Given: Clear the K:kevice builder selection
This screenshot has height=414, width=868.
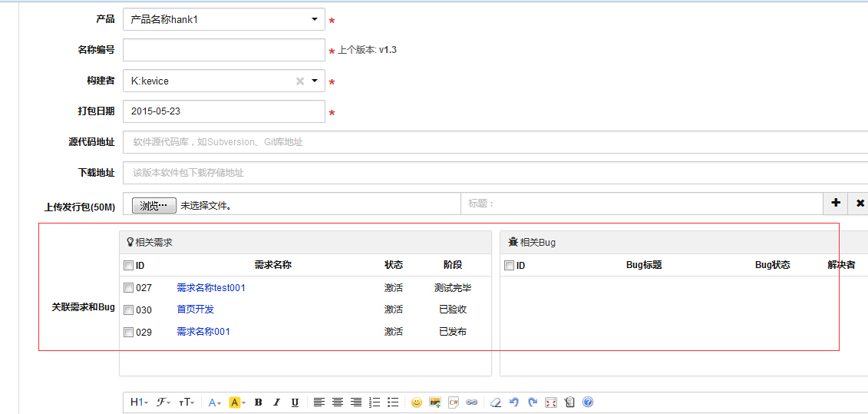Looking at the screenshot, I should click(x=300, y=81).
